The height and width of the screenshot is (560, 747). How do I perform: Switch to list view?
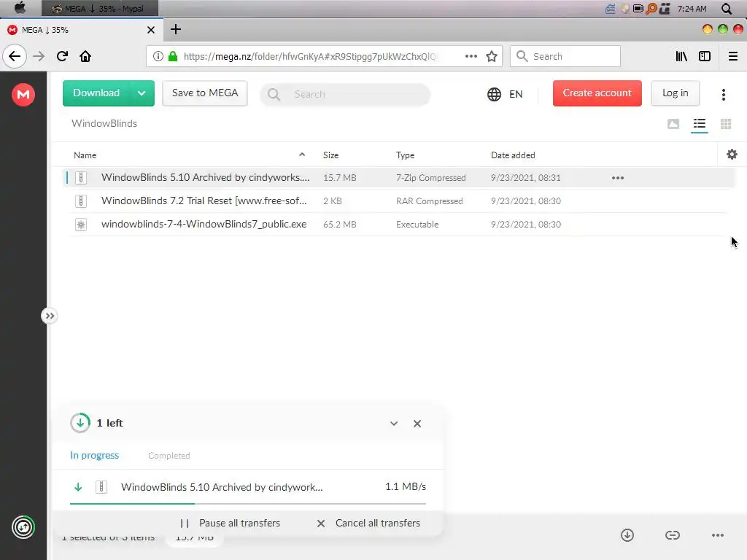point(700,124)
